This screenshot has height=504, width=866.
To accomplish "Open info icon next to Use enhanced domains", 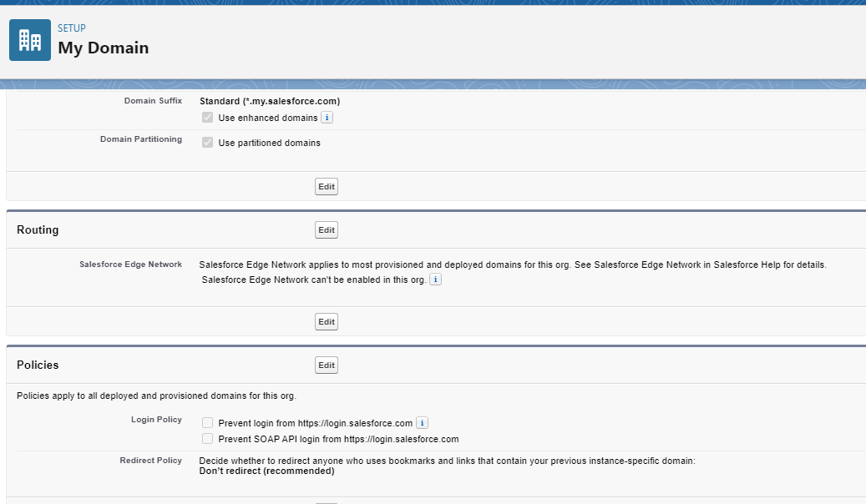I will [x=327, y=118].
